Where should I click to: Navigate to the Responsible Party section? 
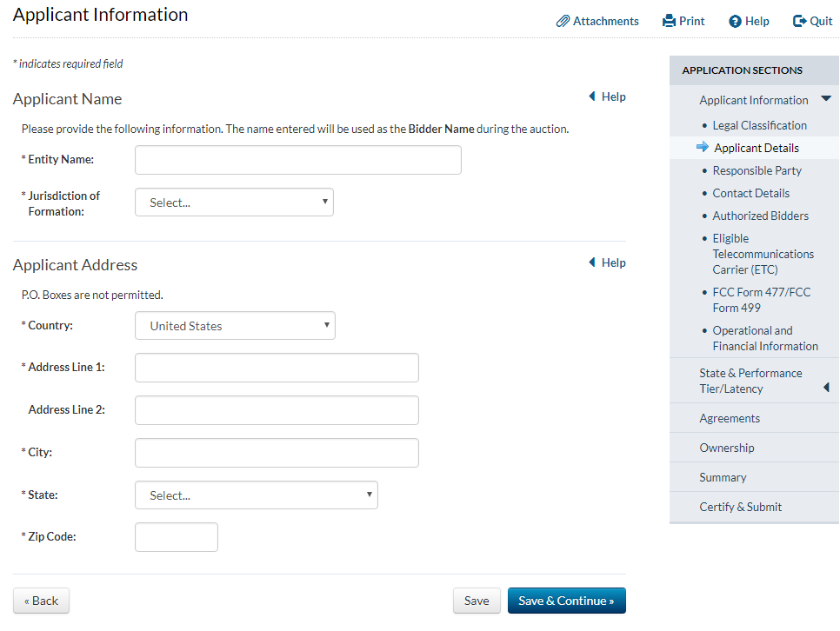pyautogui.click(x=757, y=170)
